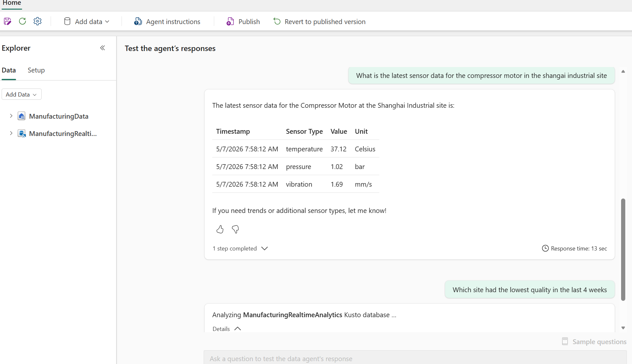Give thumbs down to the response

point(235,229)
